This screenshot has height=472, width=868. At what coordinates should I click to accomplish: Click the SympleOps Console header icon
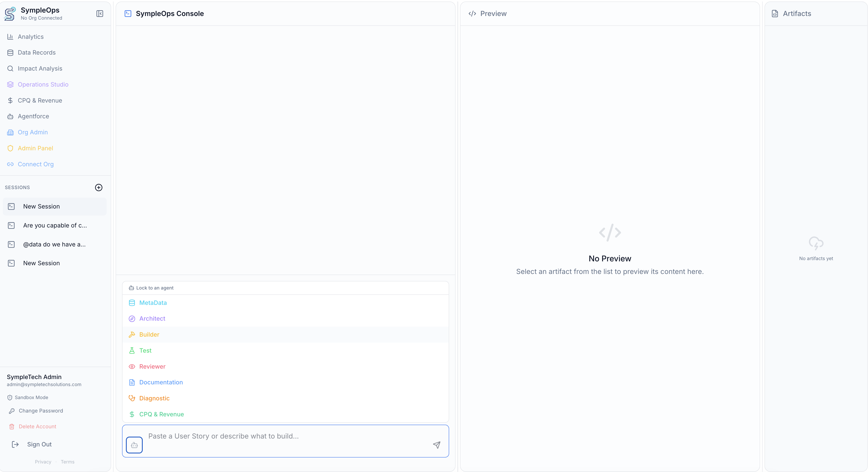tap(128, 13)
